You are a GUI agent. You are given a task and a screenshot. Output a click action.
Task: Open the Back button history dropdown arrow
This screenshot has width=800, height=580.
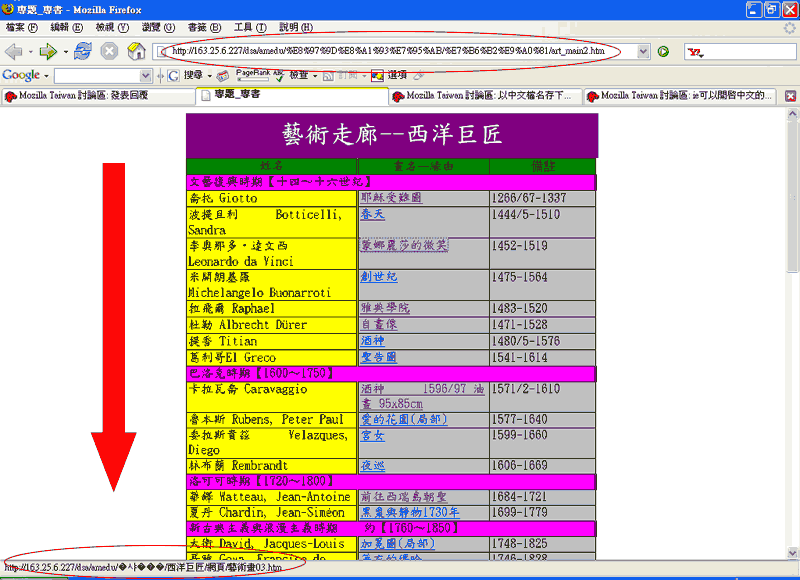pyautogui.click(x=29, y=51)
